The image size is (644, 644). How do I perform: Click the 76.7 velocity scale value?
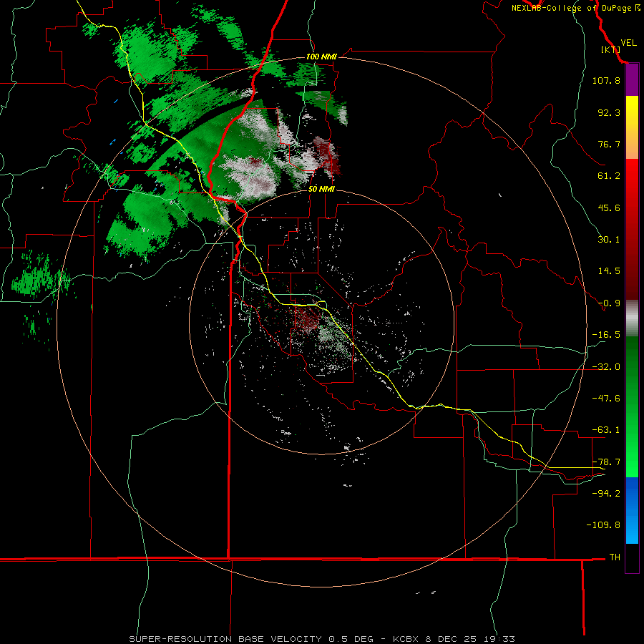tap(609, 144)
